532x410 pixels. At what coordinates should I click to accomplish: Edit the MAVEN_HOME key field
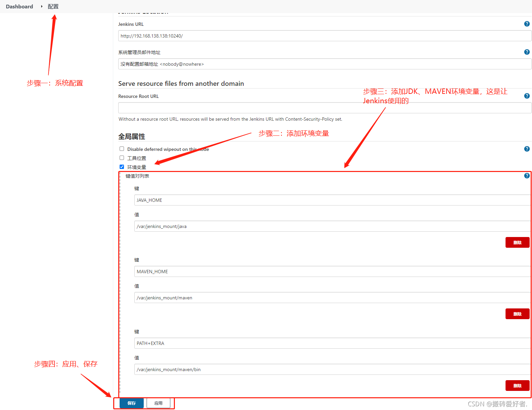pyautogui.click(x=332, y=272)
